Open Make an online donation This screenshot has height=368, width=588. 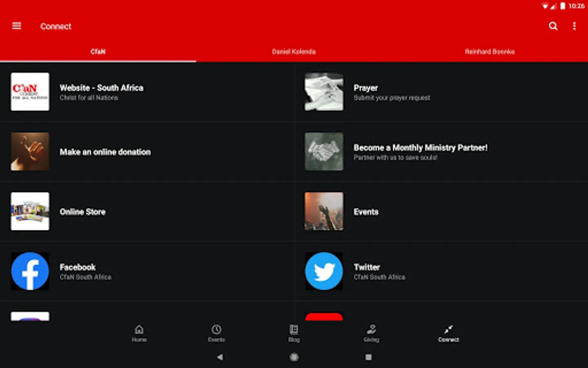coord(147,151)
